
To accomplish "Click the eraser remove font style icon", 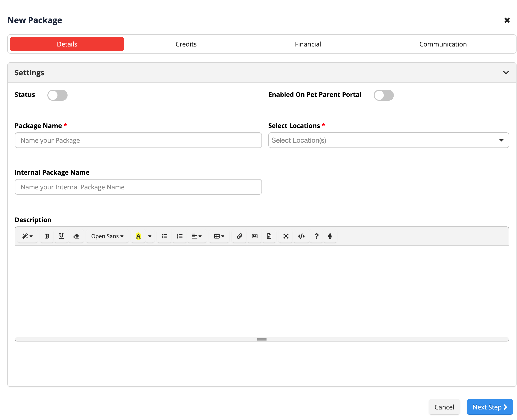I will (76, 236).
